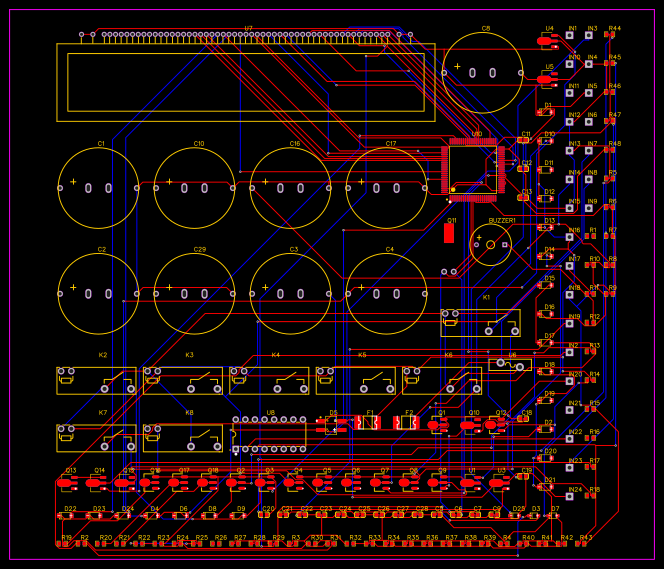Select relay K6 footprint

442,381
